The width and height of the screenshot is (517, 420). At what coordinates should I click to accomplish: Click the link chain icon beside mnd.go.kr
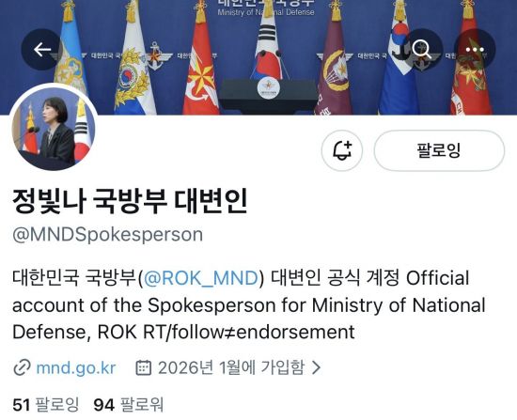click(x=23, y=367)
